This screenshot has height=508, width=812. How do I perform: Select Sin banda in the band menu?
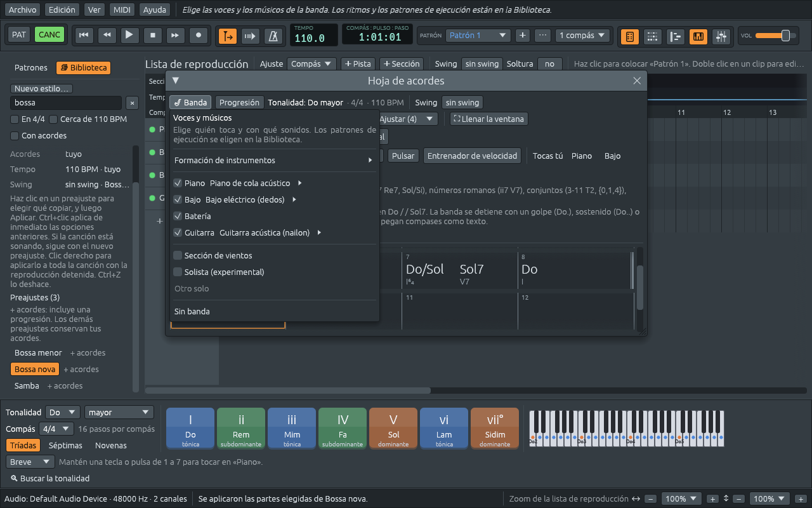click(273, 312)
